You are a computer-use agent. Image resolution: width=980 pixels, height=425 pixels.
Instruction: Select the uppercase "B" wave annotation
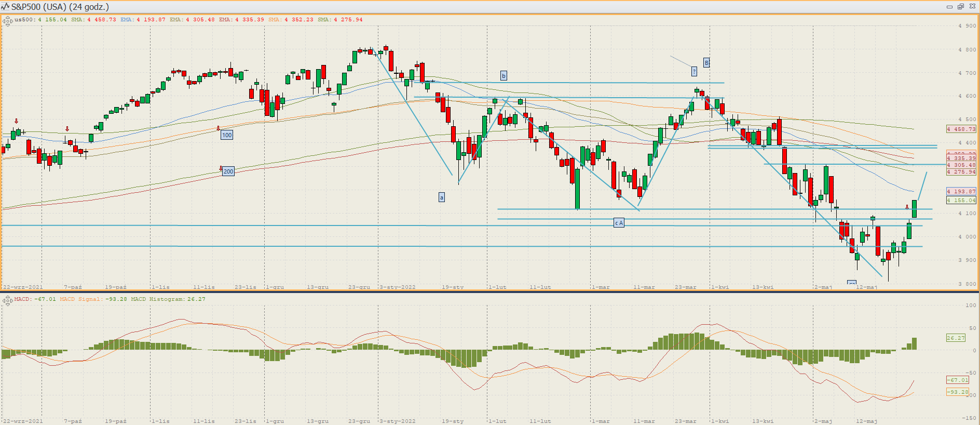pyautogui.click(x=706, y=63)
